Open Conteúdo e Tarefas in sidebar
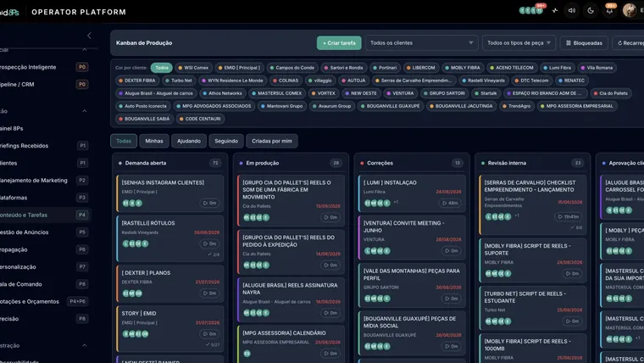 pyautogui.click(x=43, y=215)
